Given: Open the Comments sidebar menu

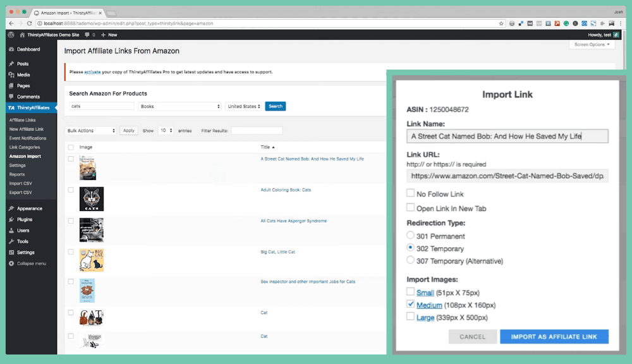Looking at the screenshot, I should pyautogui.click(x=28, y=97).
